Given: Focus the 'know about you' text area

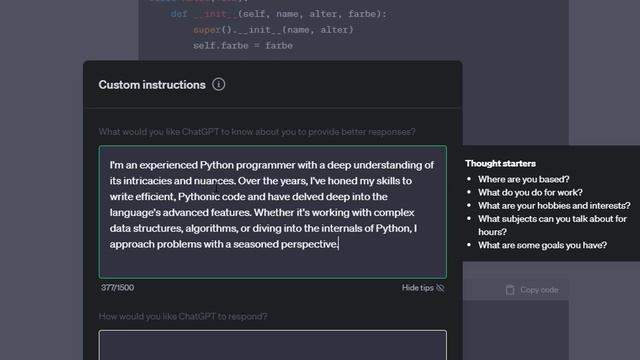Looking at the screenshot, I should [273, 212].
